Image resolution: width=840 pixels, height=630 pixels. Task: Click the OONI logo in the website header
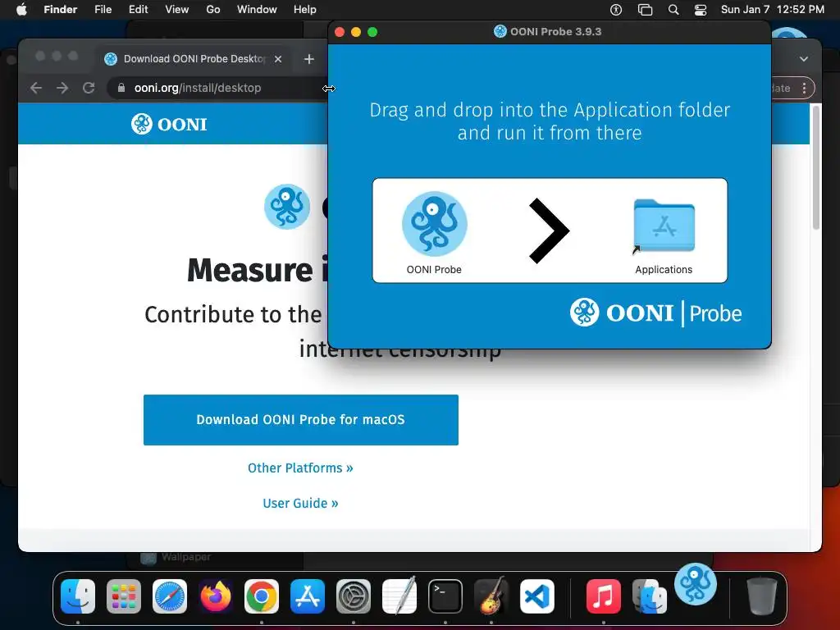169,124
